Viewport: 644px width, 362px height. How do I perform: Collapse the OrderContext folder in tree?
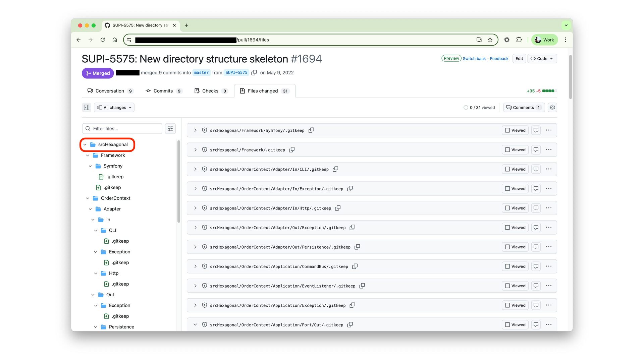pos(88,198)
